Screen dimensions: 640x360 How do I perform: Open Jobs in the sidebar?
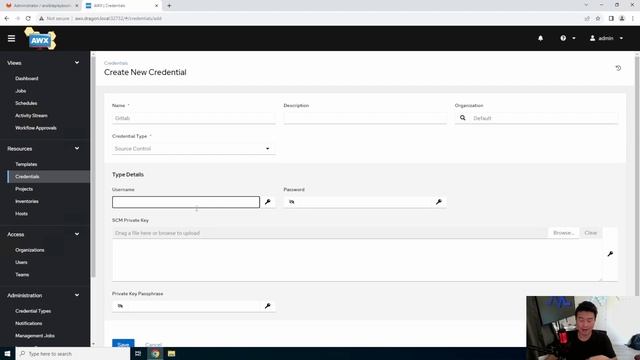[x=20, y=91]
